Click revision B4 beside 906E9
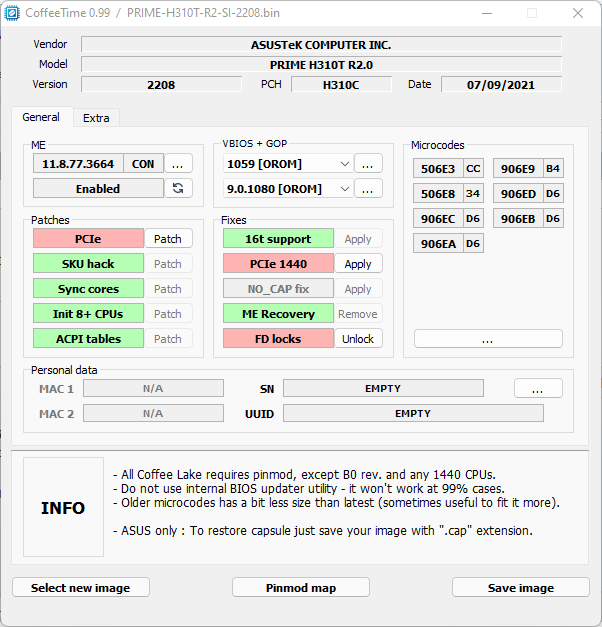Screen dimensions: 602x627 click(553, 168)
